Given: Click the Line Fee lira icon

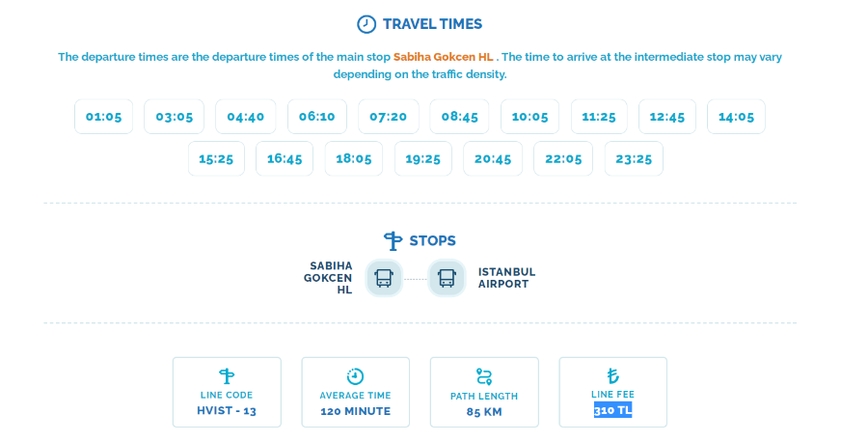Looking at the screenshot, I should pos(612,376).
